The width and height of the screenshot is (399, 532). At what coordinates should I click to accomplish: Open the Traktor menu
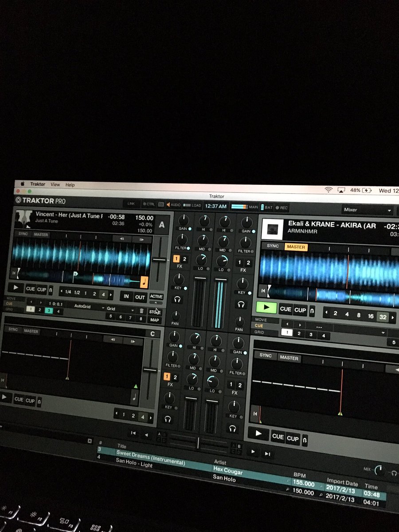coord(38,184)
